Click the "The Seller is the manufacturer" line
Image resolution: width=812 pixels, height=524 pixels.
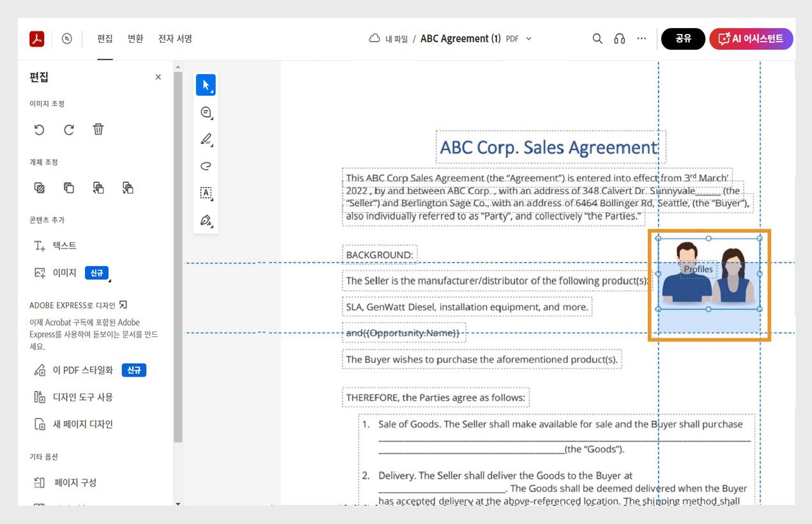(x=496, y=281)
